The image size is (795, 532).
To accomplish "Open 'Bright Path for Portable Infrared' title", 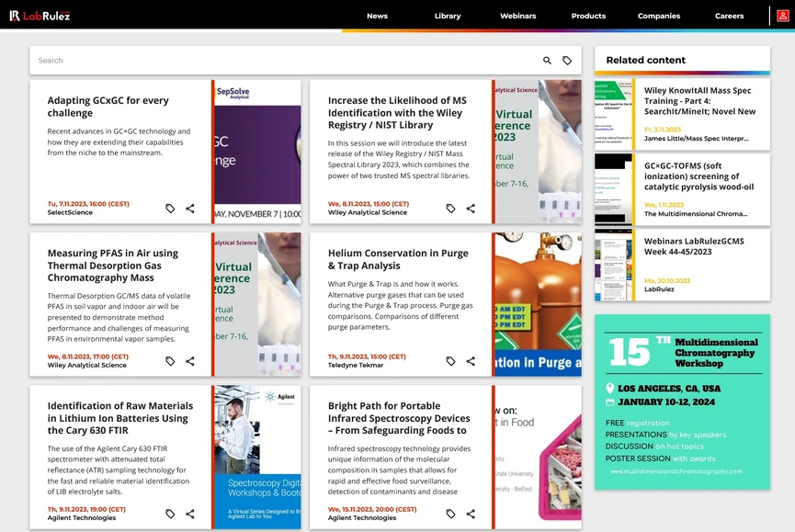I will pos(399,418).
